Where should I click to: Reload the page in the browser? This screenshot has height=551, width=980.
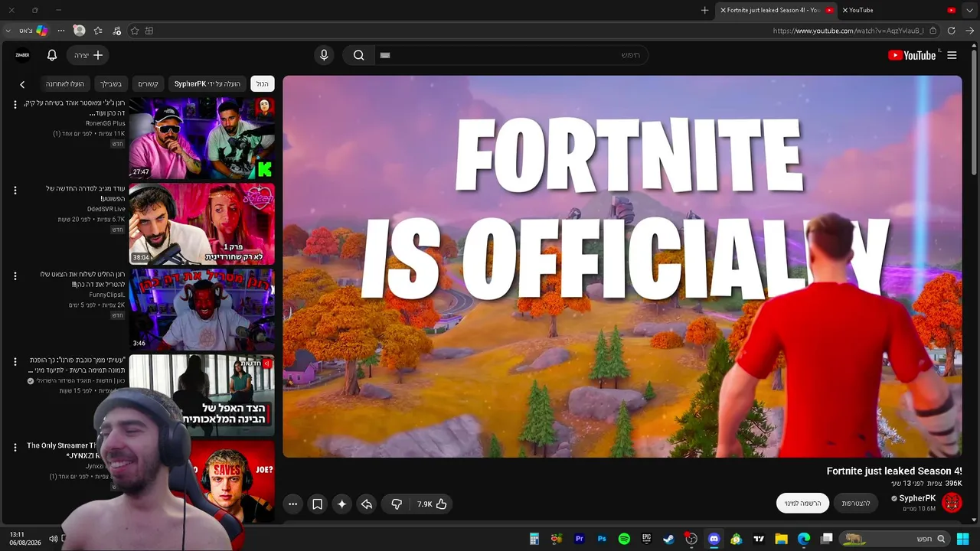[x=951, y=31]
